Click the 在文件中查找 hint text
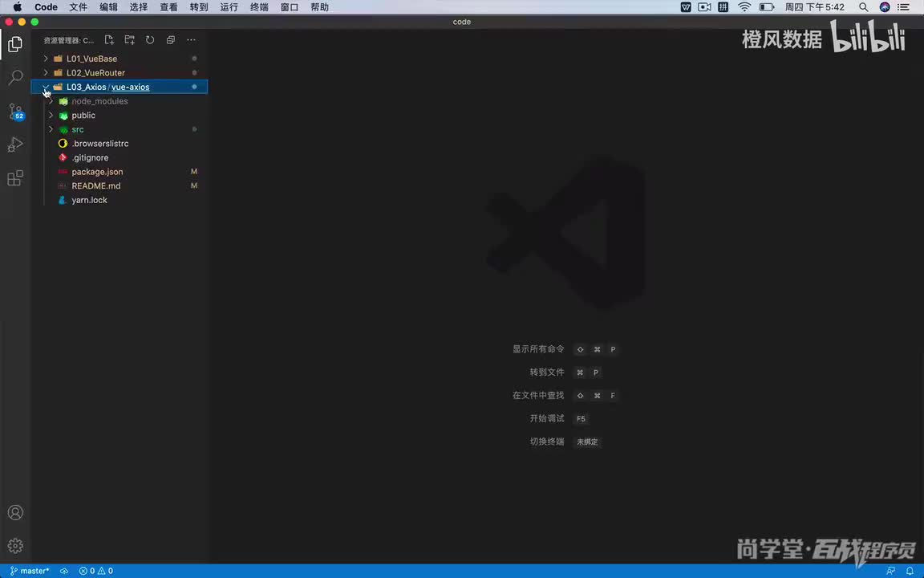The height and width of the screenshot is (578, 924). [538, 395]
